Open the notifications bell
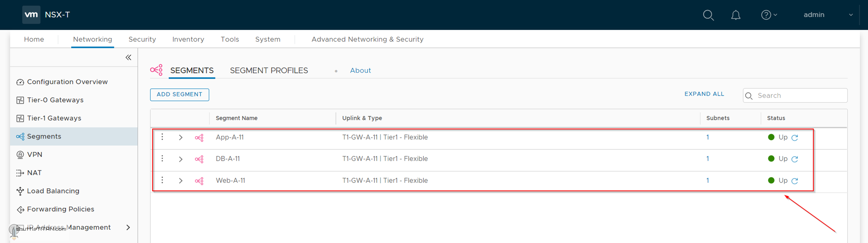The height and width of the screenshot is (243, 868). (x=736, y=15)
